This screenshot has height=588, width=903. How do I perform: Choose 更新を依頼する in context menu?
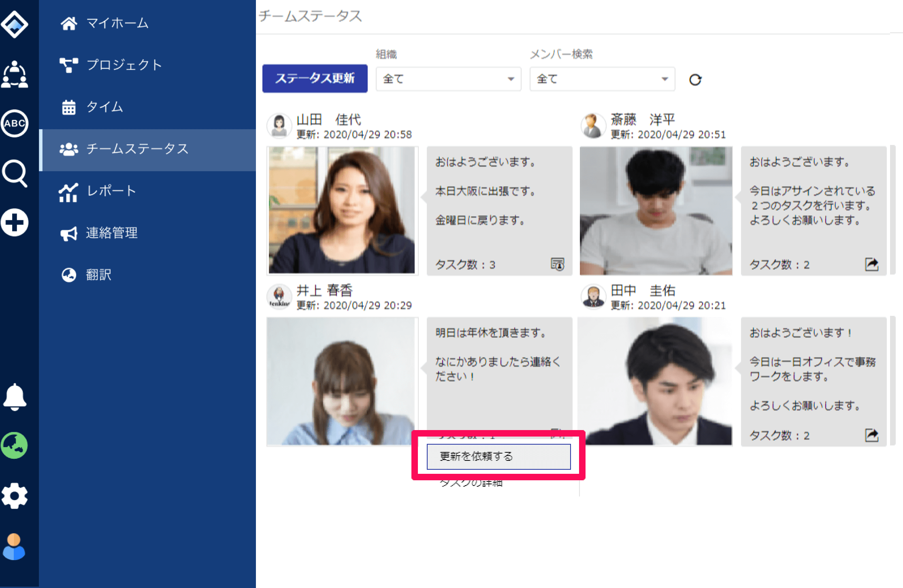click(498, 457)
